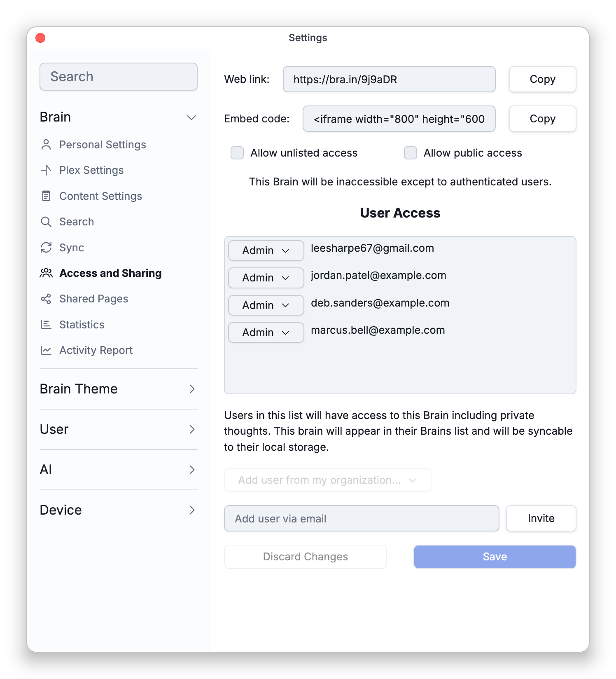Open the Activity Report page
The height and width of the screenshot is (679, 616).
coord(96,350)
